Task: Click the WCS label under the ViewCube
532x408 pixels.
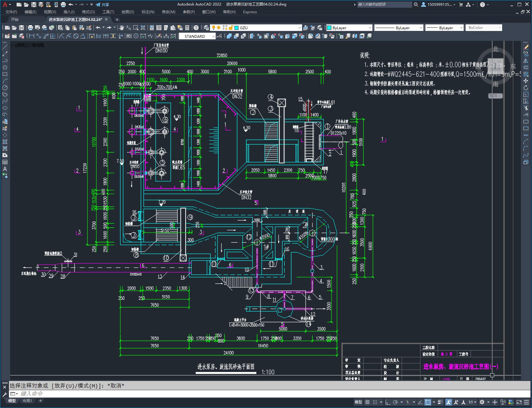Action: 495,96
